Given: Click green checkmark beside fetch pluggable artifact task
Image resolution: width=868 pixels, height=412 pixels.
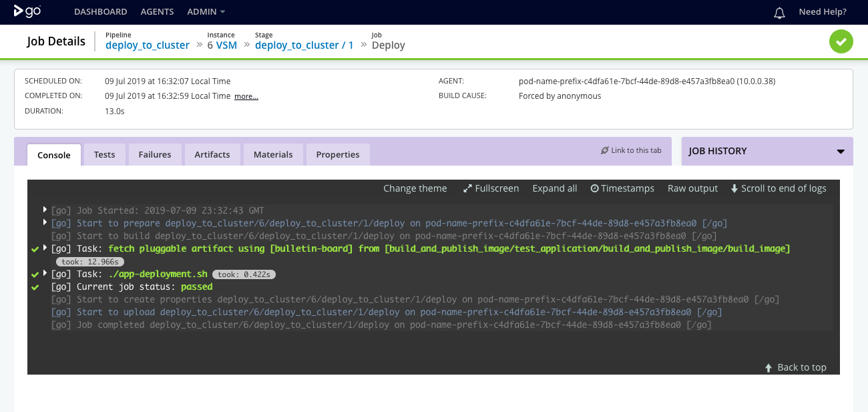Looking at the screenshot, I should coord(35,249).
